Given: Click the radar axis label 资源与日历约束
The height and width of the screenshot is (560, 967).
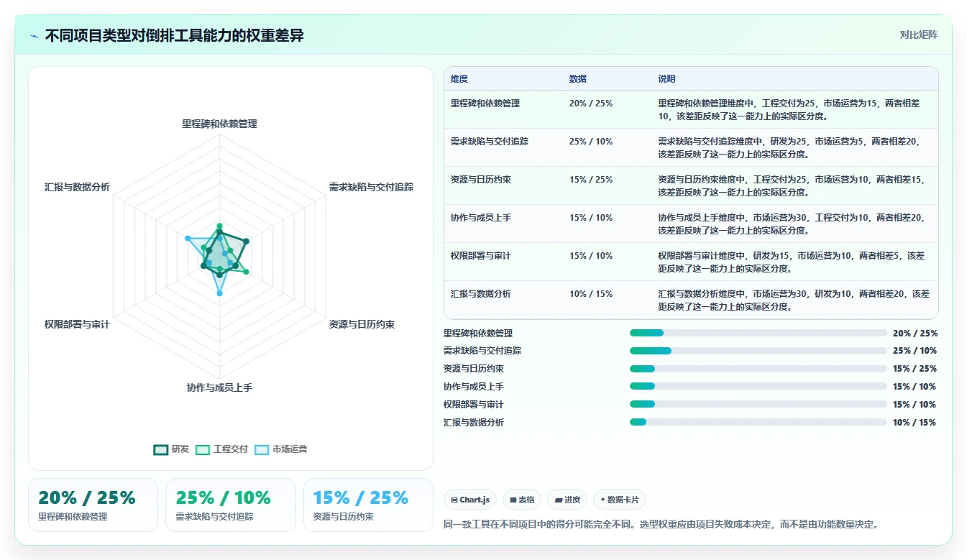Looking at the screenshot, I should pos(362,324).
